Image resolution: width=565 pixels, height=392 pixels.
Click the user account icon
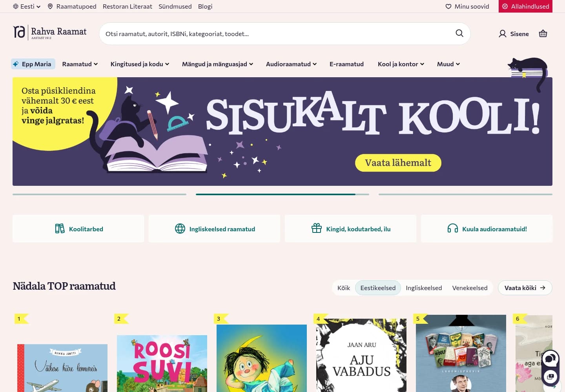(x=503, y=34)
